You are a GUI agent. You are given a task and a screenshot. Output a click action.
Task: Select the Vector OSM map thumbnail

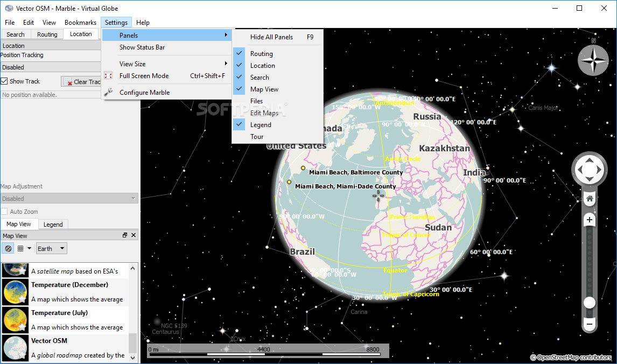[16, 348]
